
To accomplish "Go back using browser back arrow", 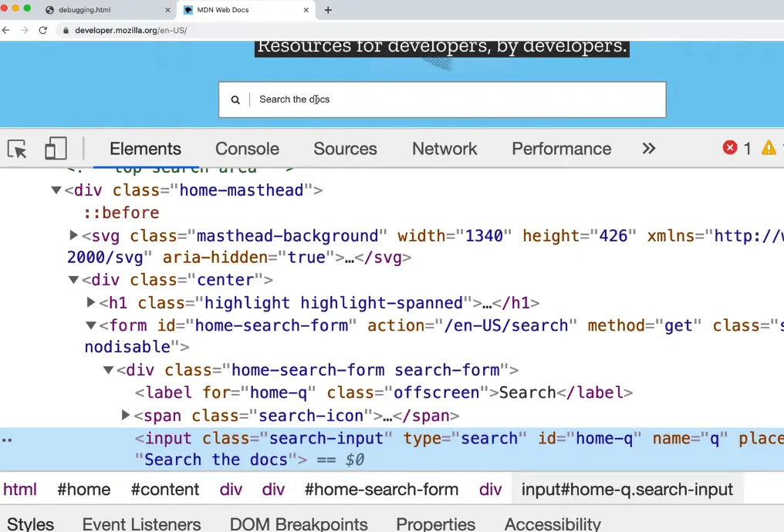I will tap(6, 31).
